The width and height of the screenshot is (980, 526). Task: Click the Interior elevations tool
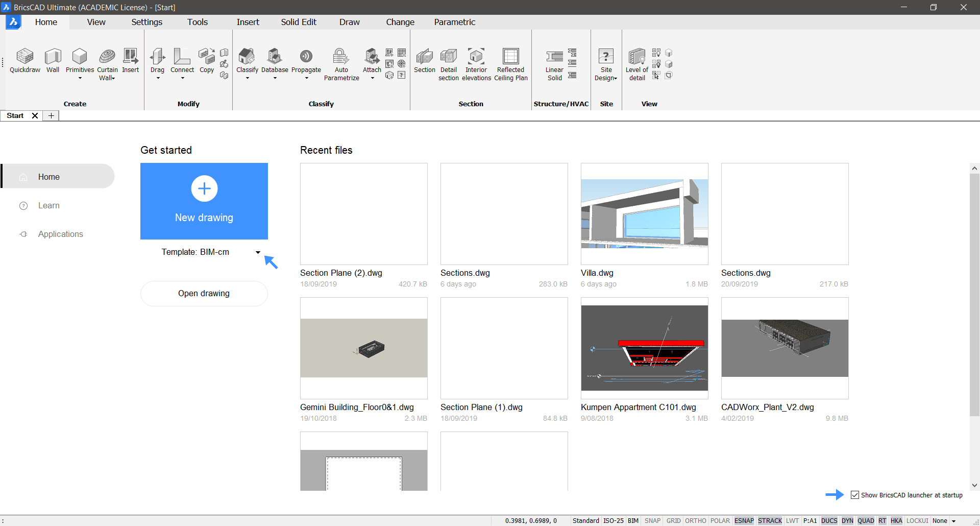(x=476, y=64)
